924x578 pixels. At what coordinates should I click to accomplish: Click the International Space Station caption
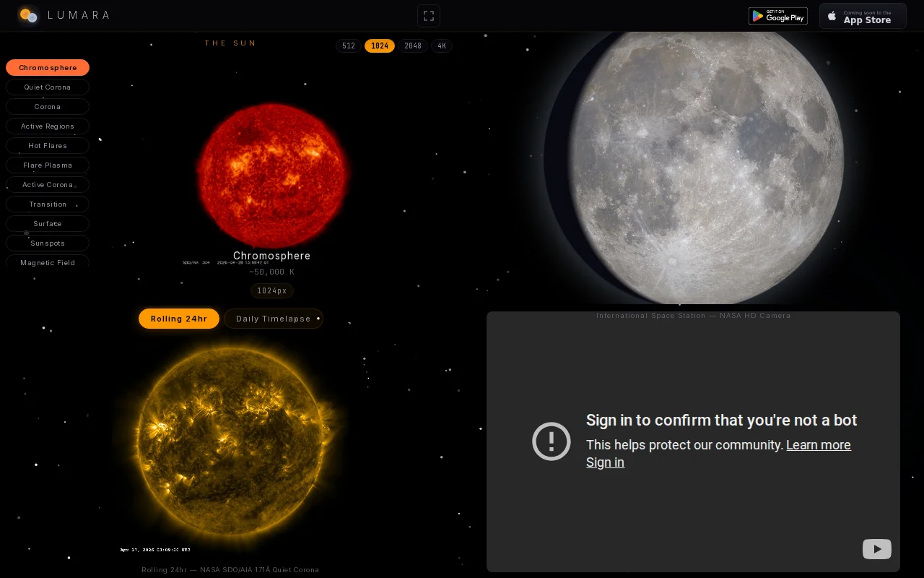(x=693, y=316)
